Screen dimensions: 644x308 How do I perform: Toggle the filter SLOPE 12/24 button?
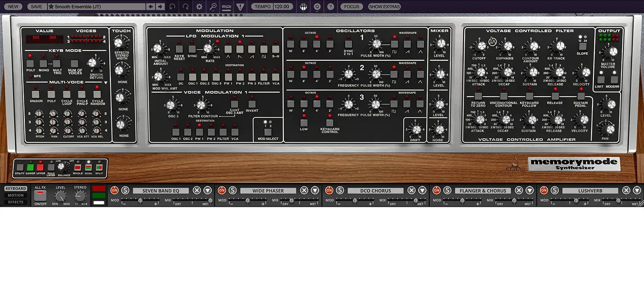pyautogui.click(x=582, y=46)
